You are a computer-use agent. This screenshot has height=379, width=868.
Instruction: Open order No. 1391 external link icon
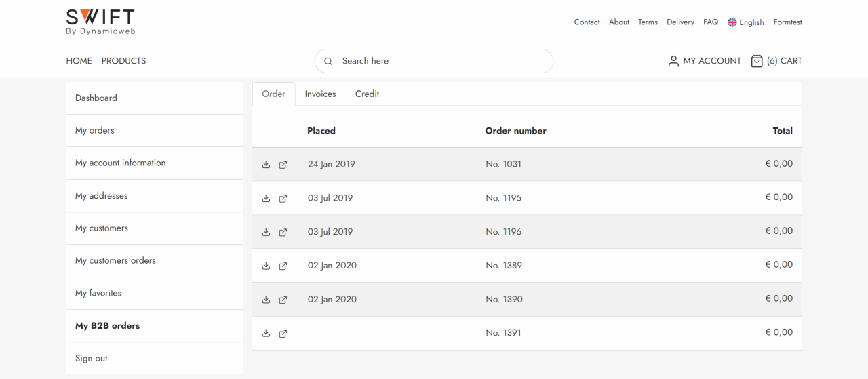(x=283, y=333)
